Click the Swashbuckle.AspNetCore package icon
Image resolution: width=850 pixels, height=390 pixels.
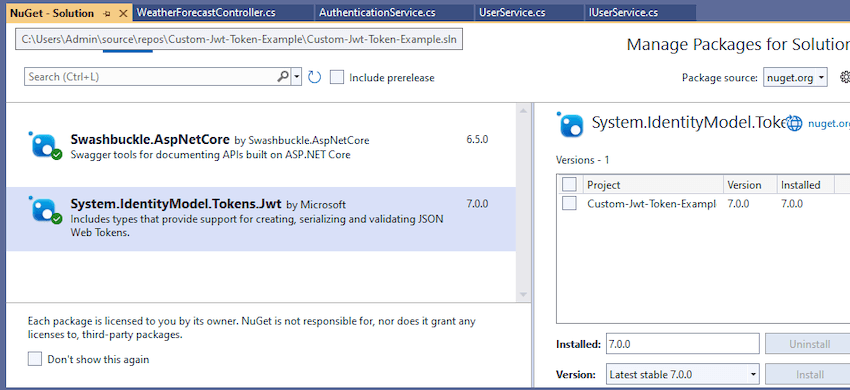[45, 145]
